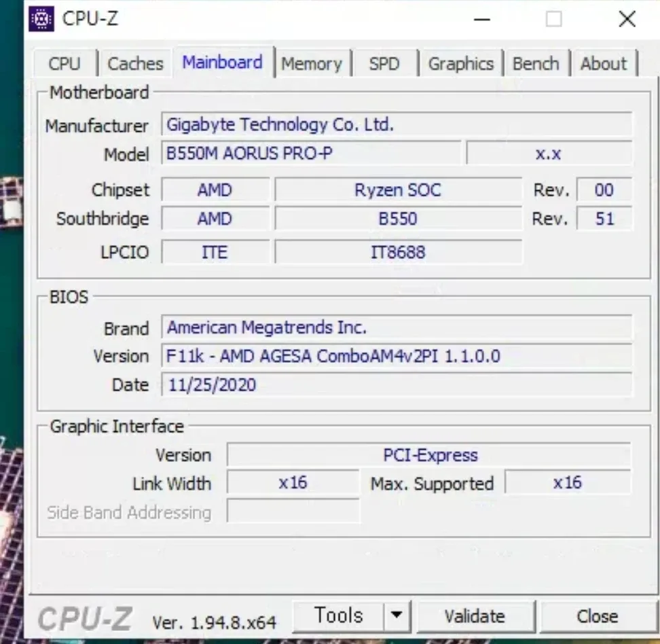The image size is (660, 644).
Task: Click the Southbridge B550 field
Action: pyautogui.click(x=398, y=219)
